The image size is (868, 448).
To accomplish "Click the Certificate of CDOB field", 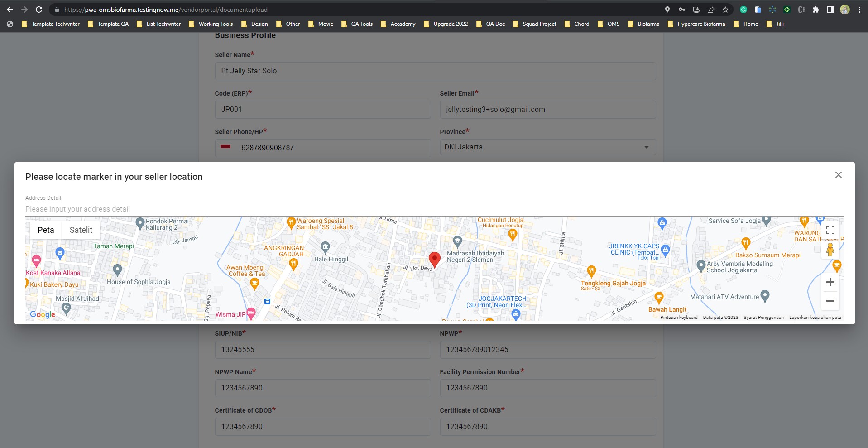I will [x=323, y=427].
